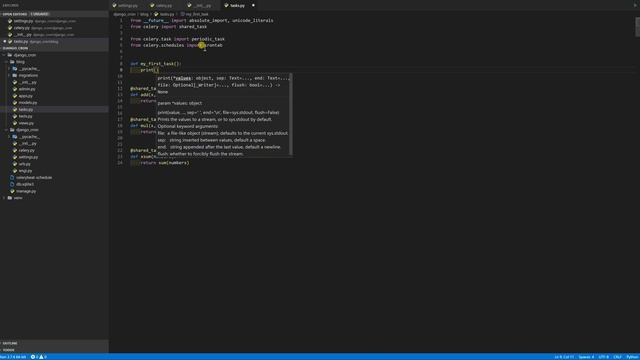The height and width of the screenshot is (360, 640).
Task: Switch to the celery.py editor tab
Action: point(164,5)
